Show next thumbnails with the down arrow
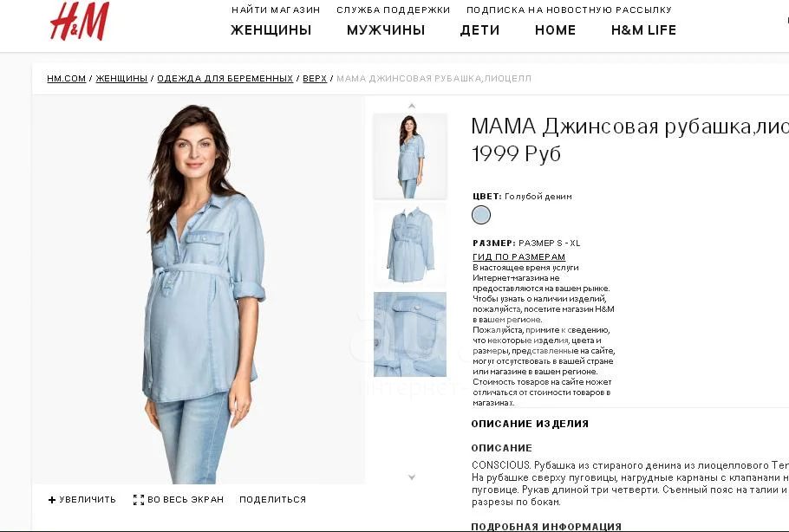This screenshot has width=789, height=532. pos(412,477)
